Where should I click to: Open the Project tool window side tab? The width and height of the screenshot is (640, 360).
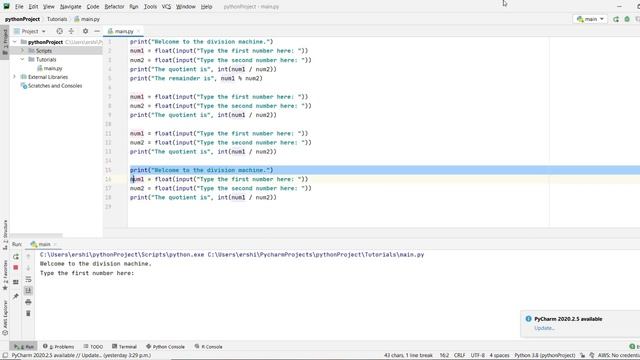[x=5, y=42]
